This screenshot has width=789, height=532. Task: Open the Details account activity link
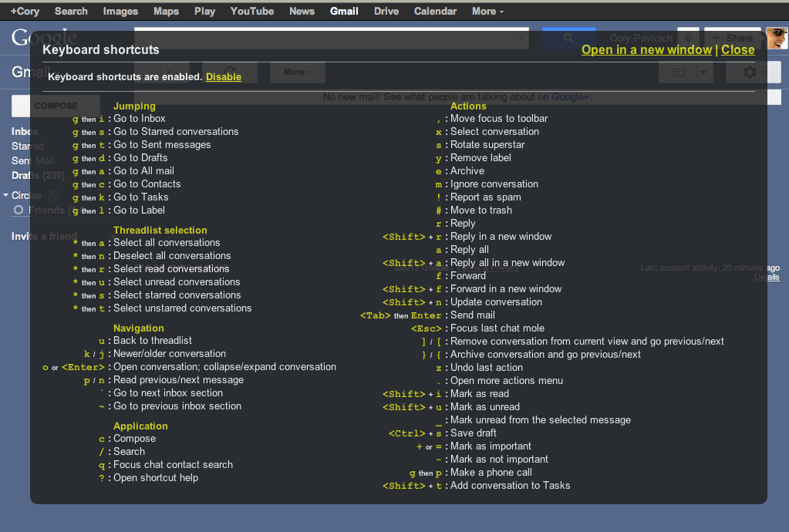[x=767, y=277]
